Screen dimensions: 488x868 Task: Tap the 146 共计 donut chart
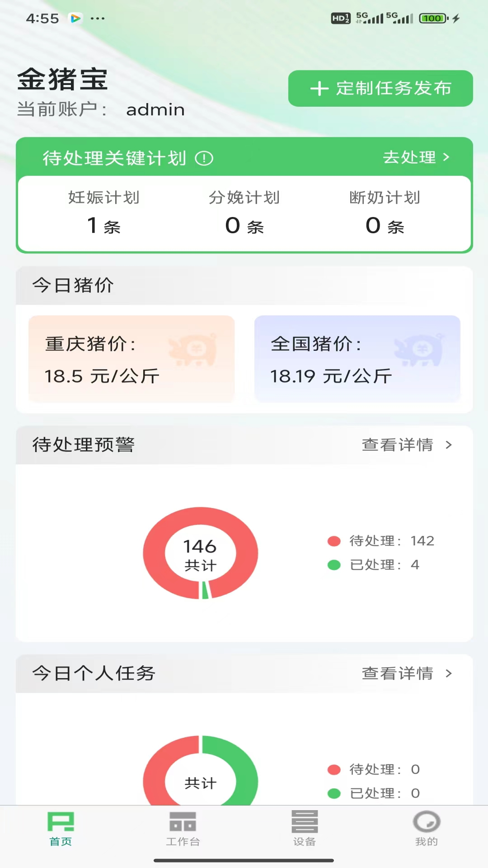pos(201,553)
